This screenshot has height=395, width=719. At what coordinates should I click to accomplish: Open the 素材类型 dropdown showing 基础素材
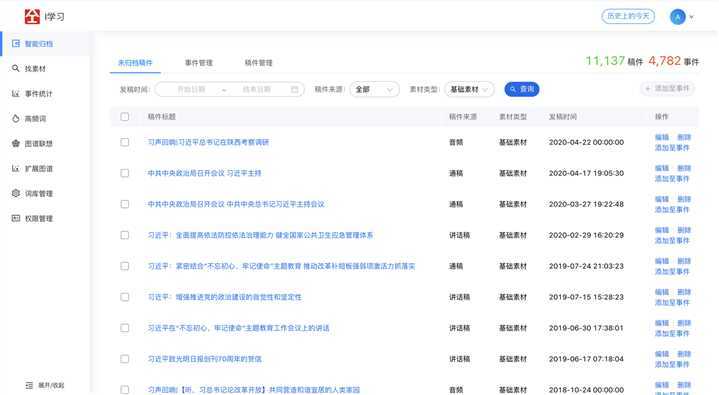click(469, 89)
